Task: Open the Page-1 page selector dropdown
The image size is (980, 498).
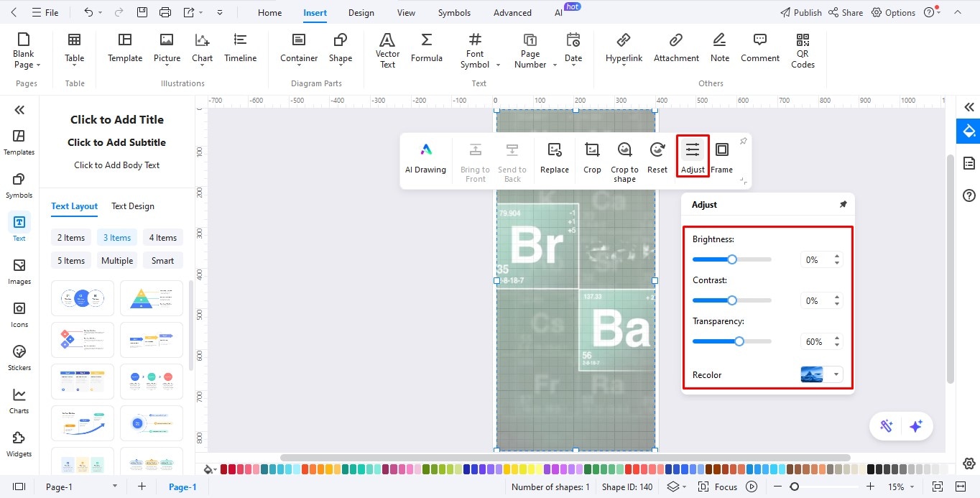Action: pos(114,487)
